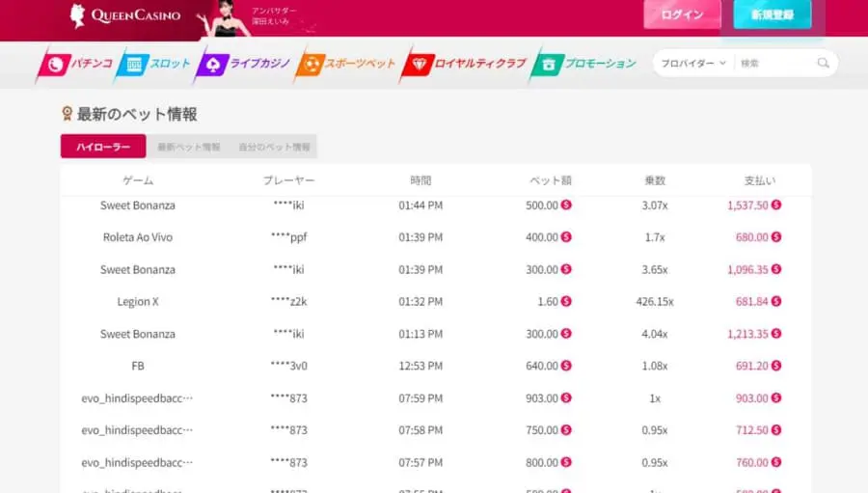Open the スロット menu label
868x493 pixels.
[x=170, y=63]
